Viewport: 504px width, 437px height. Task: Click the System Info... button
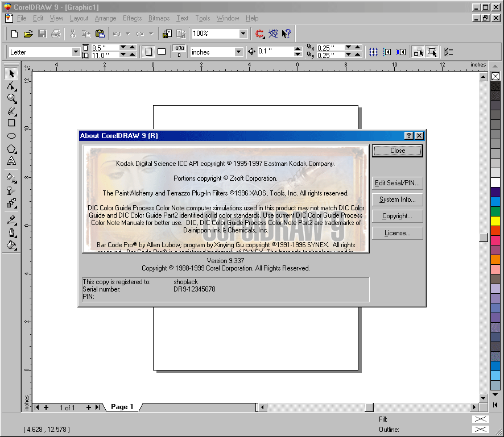point(397,200)
